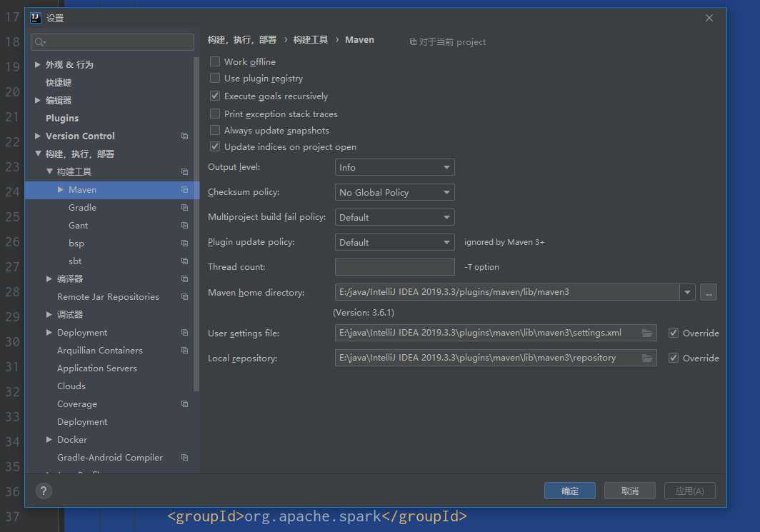Open Maven home directory dropdown arrow
The height and width of the screenshot is (532, 760).
tap(687, 292)
